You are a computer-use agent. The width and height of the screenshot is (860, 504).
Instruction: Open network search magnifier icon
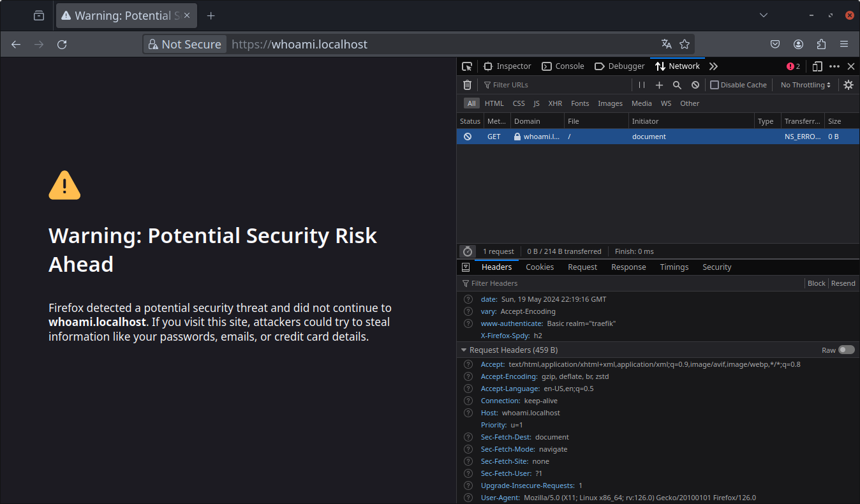pyautogui.click(x=678, y=85)
